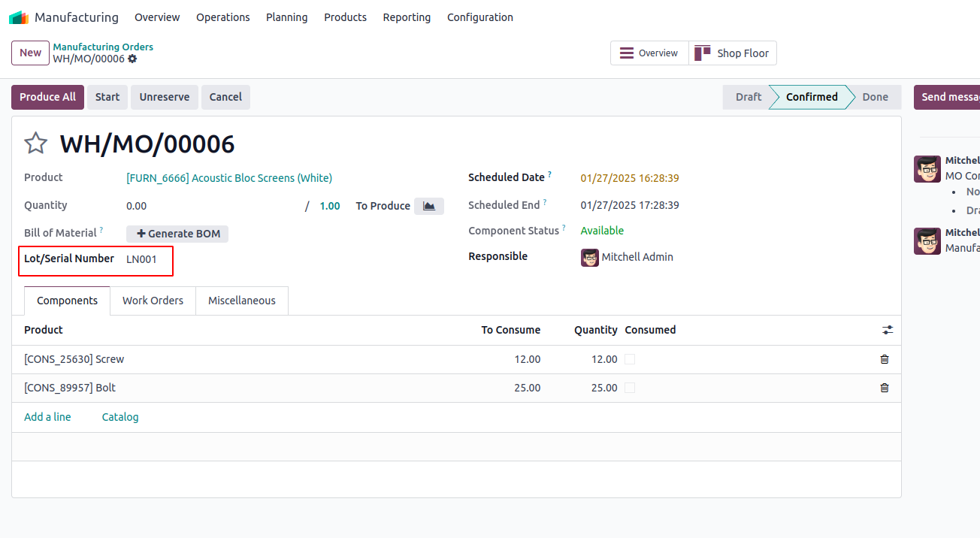Click Mitchell Admin's Responsible avatar
Screen dimensions: 980x538
590,258
